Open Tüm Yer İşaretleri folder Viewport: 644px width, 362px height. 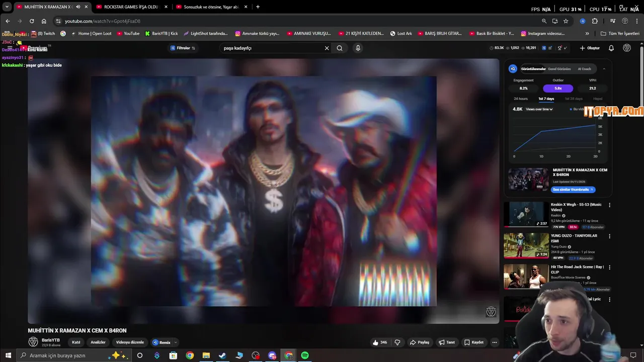(620, 34)
